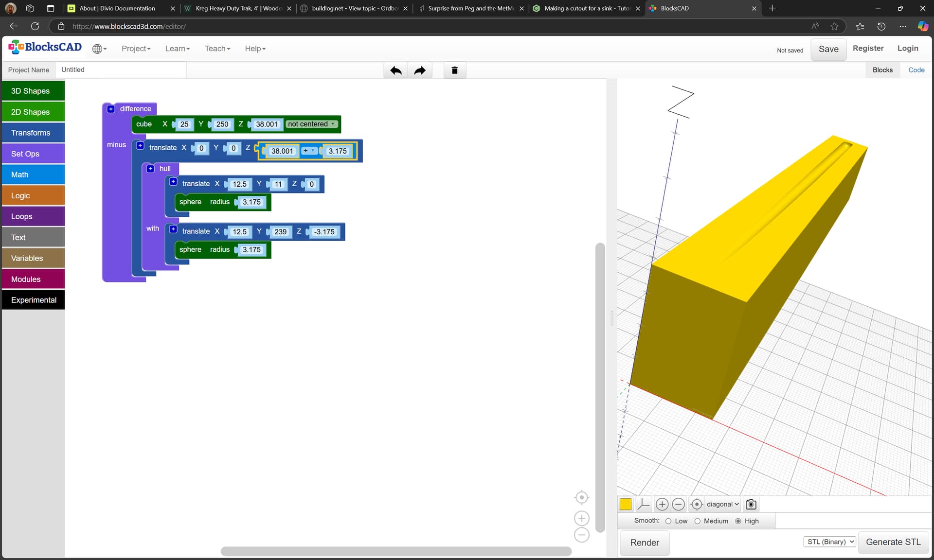Click the Generate STL button
This screenshot has height=560, width=934.
coord(893,542)
